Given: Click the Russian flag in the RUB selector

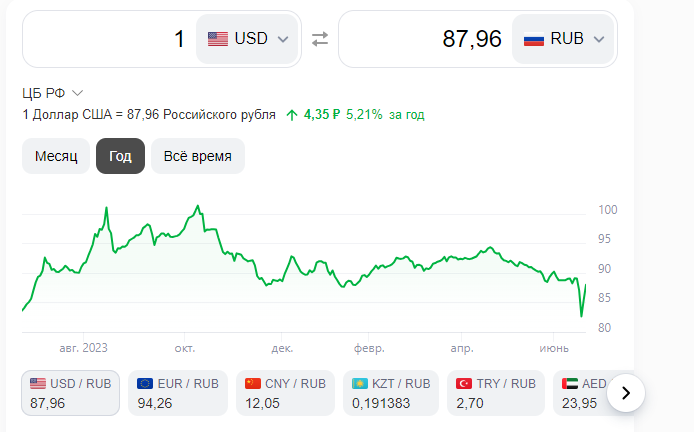Looking at the screenshot, I should 534,39.
